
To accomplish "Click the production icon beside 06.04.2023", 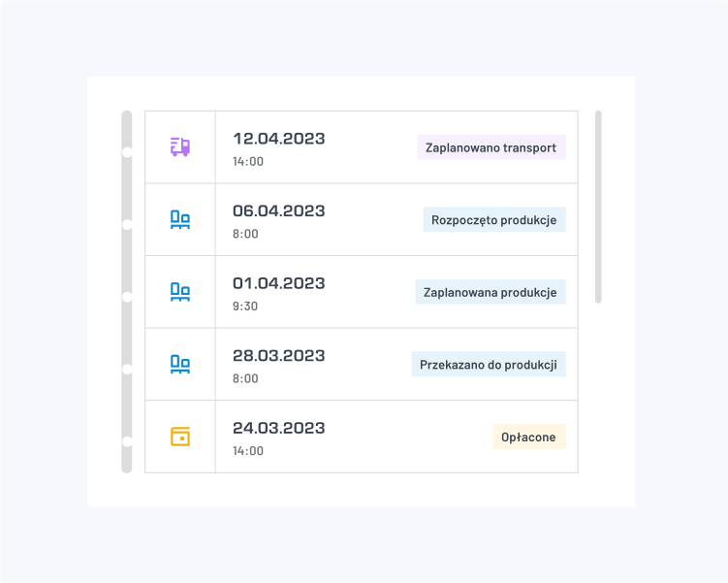I will click(x=180, y=219).
